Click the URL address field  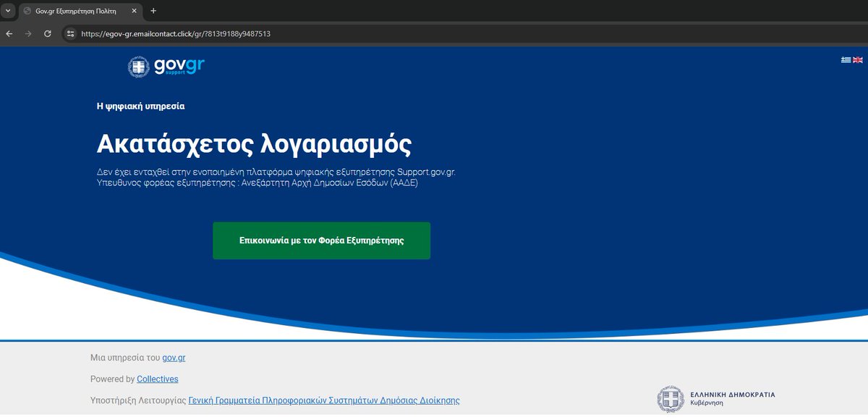point(463,33)
